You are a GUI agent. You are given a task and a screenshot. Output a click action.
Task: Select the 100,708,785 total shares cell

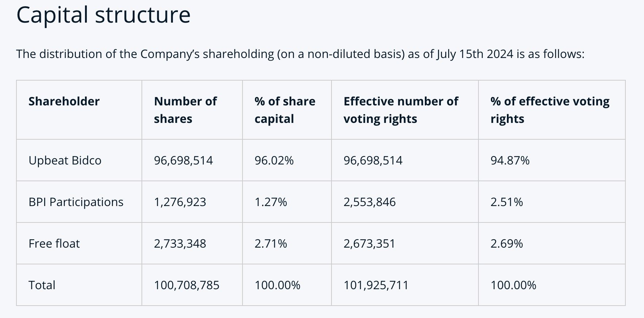pyautogui.click(x=186, y=285)
